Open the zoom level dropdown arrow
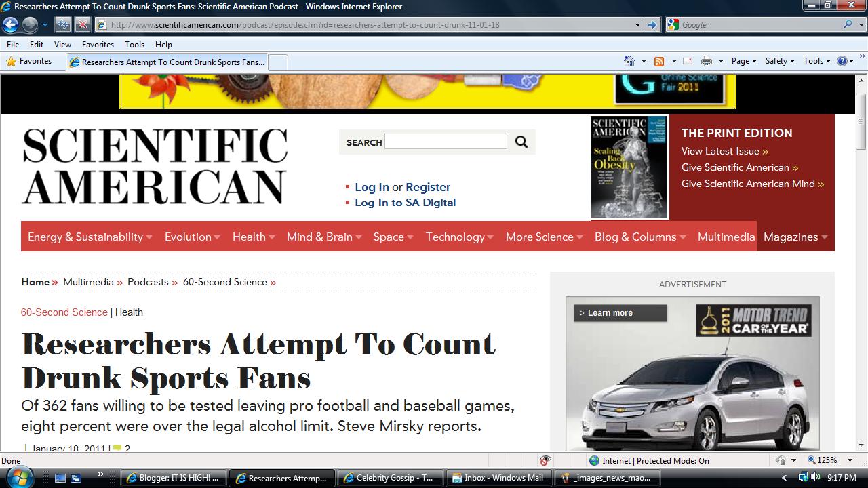 [851, 461]
